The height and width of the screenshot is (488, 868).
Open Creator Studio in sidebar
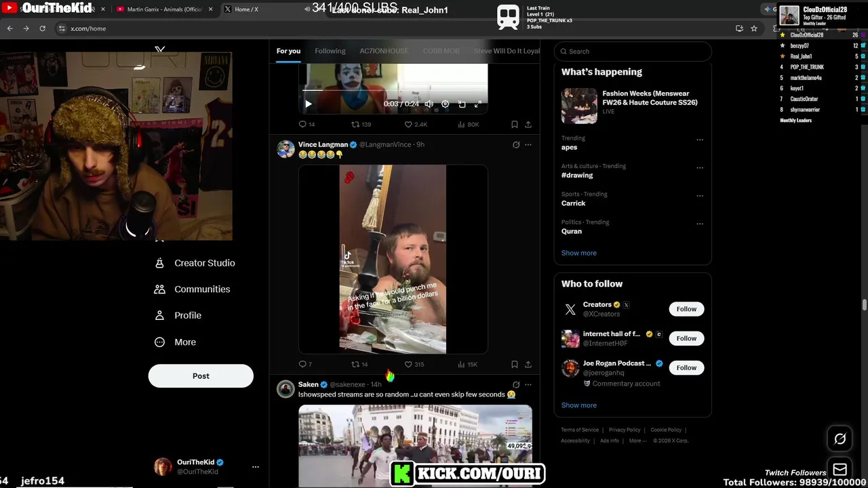tap(195, 263)
